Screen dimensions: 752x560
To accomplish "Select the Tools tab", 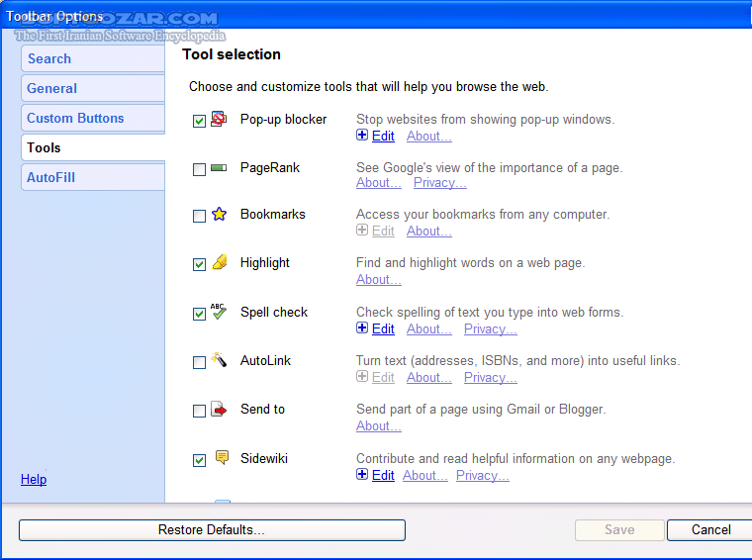I will point(93,147).
